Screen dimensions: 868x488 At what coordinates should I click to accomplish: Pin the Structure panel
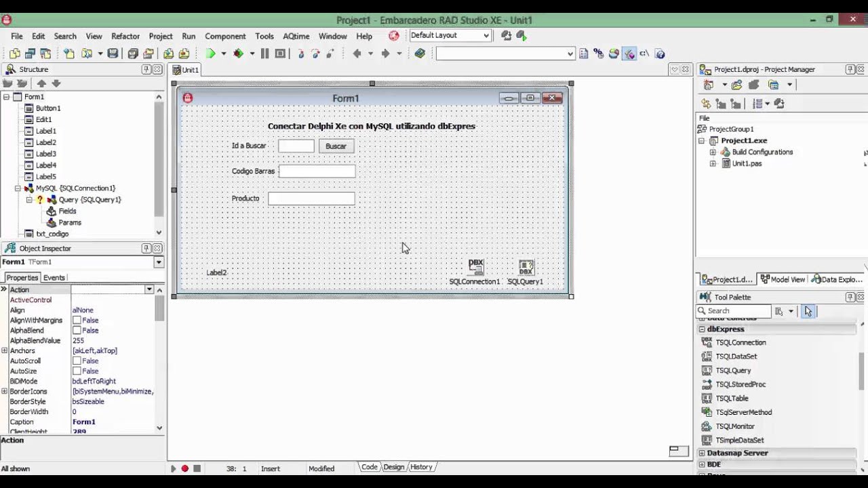[x=146, y=69]
